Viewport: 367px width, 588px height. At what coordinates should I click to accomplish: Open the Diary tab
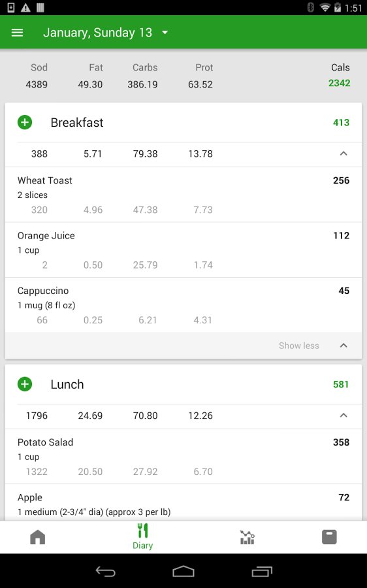coord(142,536)
